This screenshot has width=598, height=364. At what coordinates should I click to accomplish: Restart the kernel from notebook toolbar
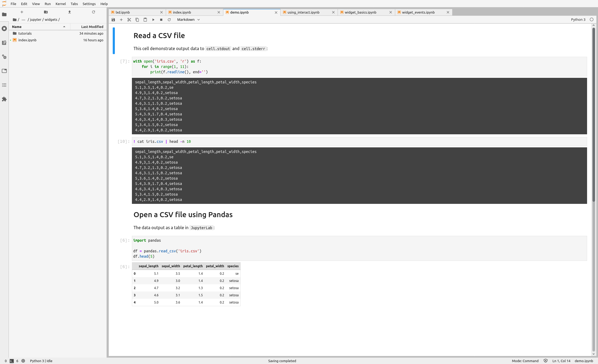click(169, 20)
